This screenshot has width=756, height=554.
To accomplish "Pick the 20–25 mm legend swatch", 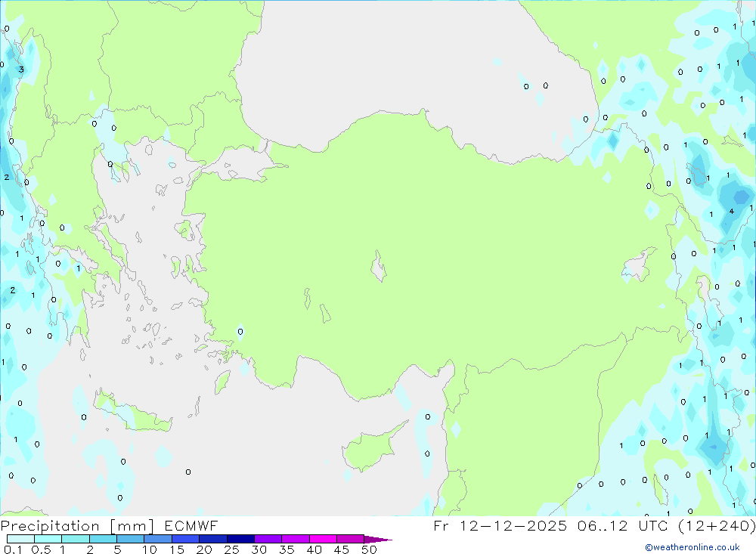I will (x=213, y=539).
